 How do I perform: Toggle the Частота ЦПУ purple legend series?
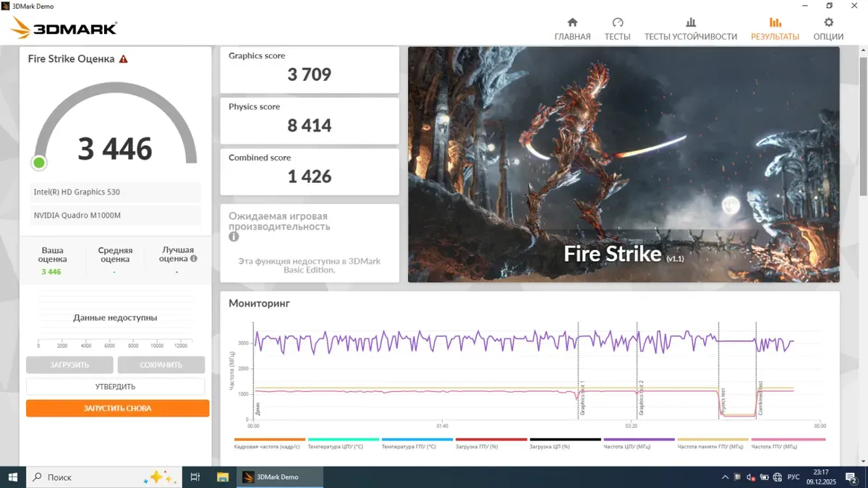(x=639, y=443)
